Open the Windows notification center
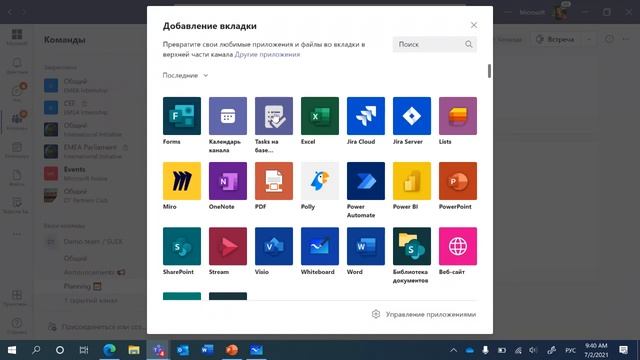The height and width of the screenshot is (360, 640). point(623,350)
